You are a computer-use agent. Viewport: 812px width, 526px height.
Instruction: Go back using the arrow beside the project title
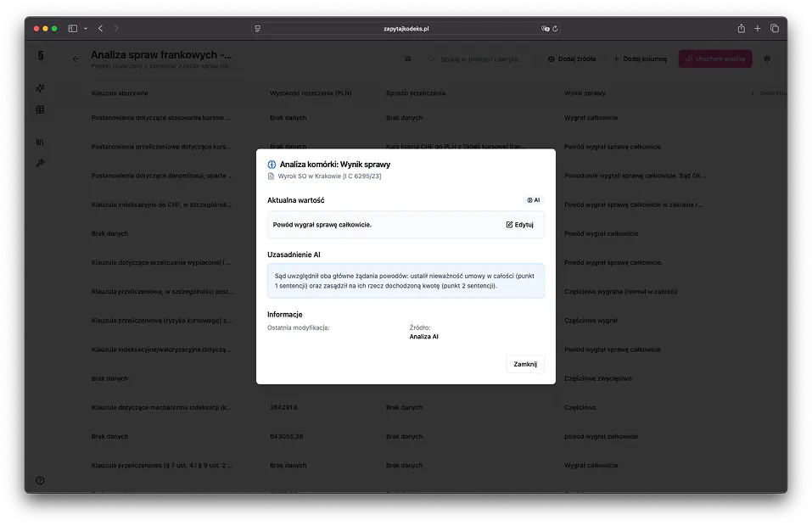76,59
